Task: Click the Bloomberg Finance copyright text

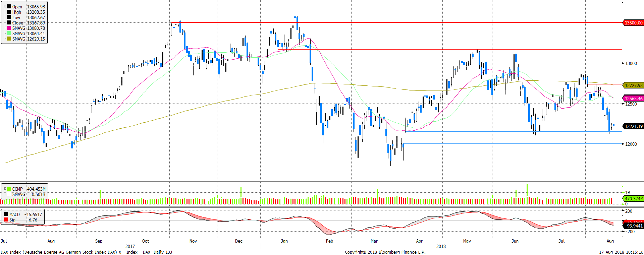Action: pyautogui.click(x=385, y=252)
